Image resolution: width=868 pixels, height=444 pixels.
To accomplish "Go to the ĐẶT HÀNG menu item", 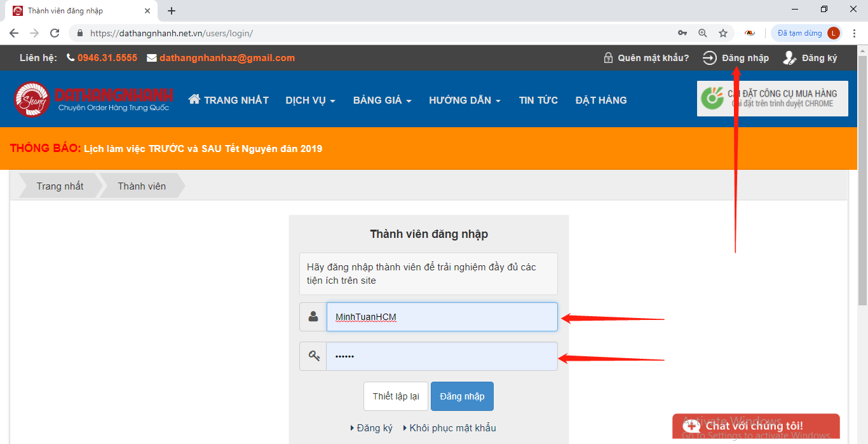I will (600, 101).
